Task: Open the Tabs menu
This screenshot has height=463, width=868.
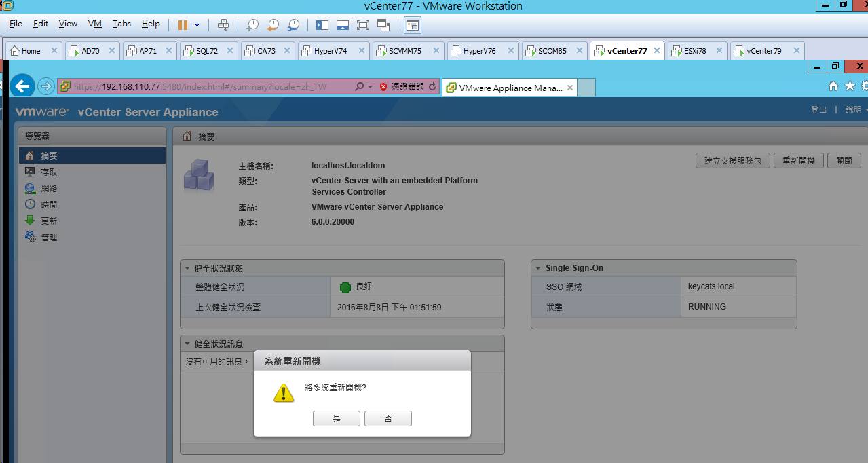Action: click(122, 24)
